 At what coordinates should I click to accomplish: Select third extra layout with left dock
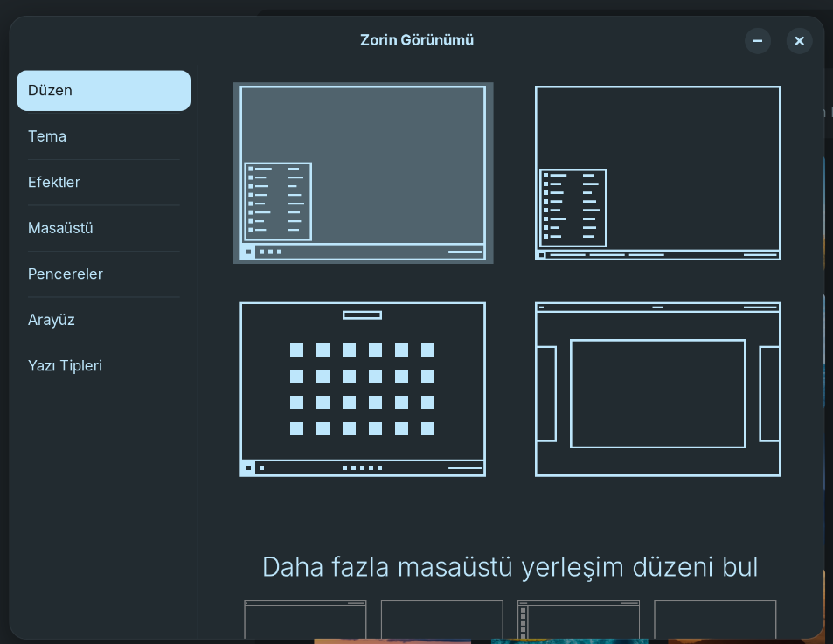579,620
